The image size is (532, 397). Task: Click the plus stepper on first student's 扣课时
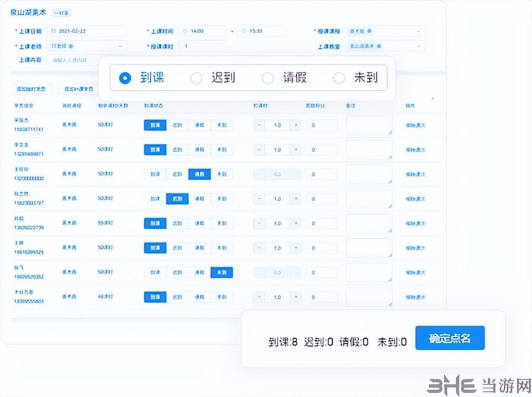click(x=295, y=125)
